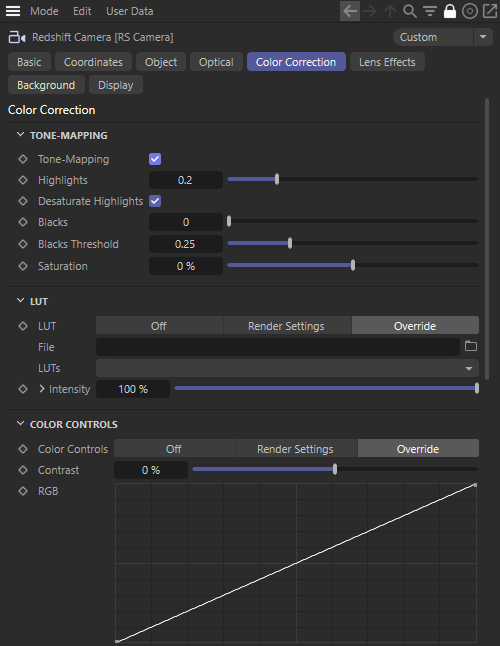Set LUT mode to Off
This screenshot has width=500, height=646.
pyautogui.click(x=159, y=326)
